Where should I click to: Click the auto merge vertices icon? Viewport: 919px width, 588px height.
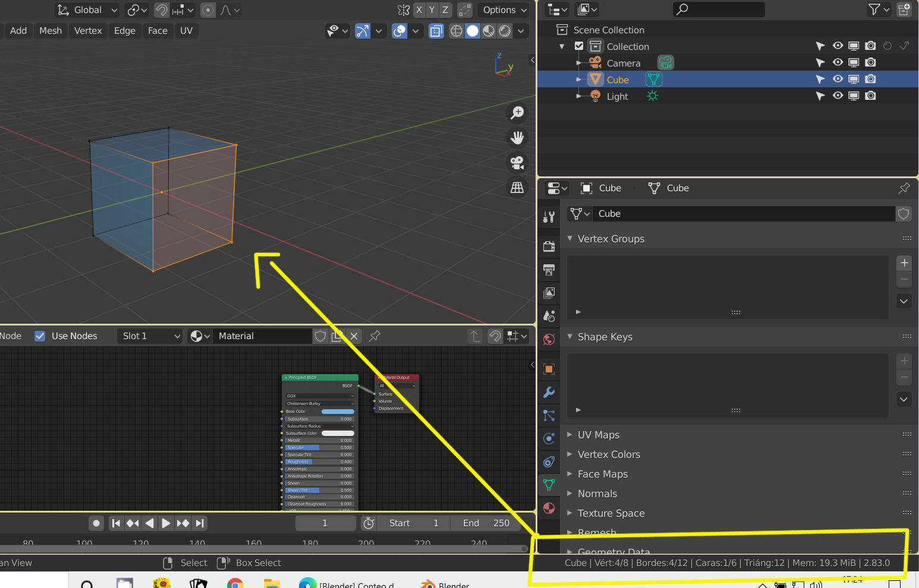click(x=465, y=10)
